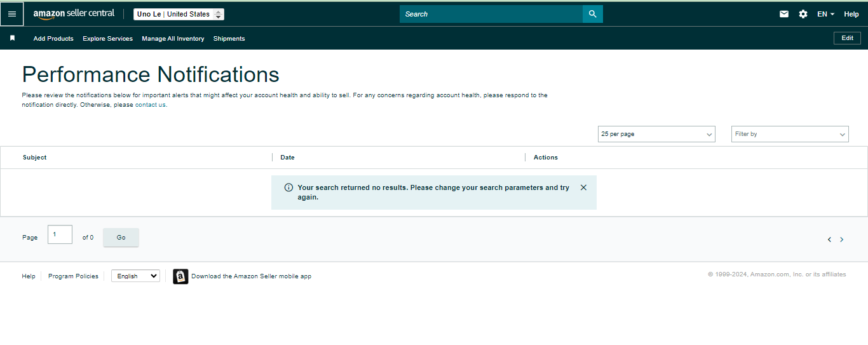The height and width of the screenshot is (345, 868).
Task: Click the Amazon Seller Central logo
Action: tap(74, 14)
